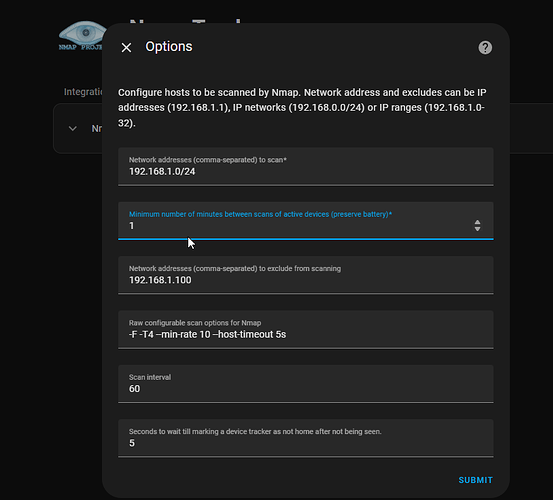Screen dimensions: 553x500
Task: Submit the Nmap options form
Action: click(x=475, y=480)
